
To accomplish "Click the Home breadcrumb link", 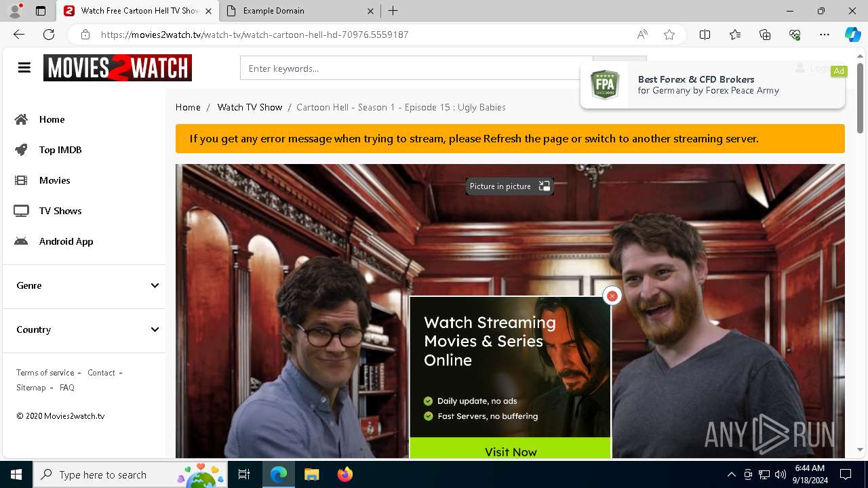I will [188, 107].
